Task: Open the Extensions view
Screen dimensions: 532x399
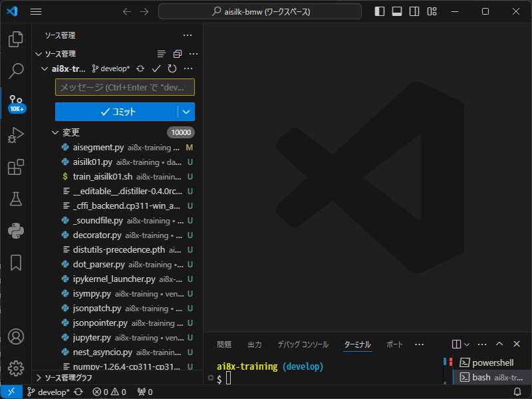Action: [15, 167]
